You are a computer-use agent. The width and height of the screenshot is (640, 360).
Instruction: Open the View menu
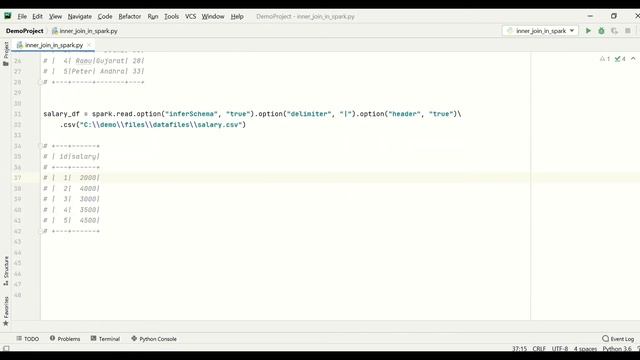pyautogui.click(x=55, y=16)
